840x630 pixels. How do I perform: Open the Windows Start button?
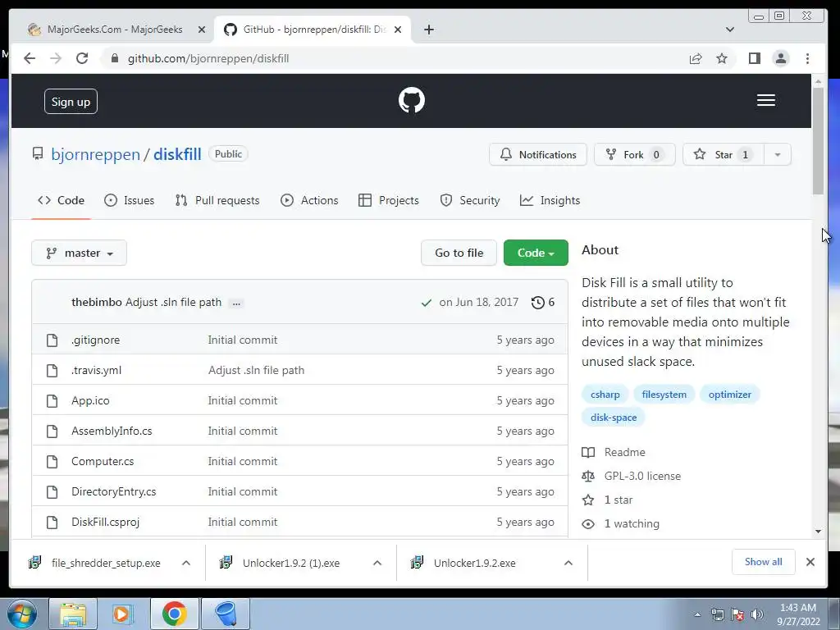pyautogui.click(x=21, y=614)
